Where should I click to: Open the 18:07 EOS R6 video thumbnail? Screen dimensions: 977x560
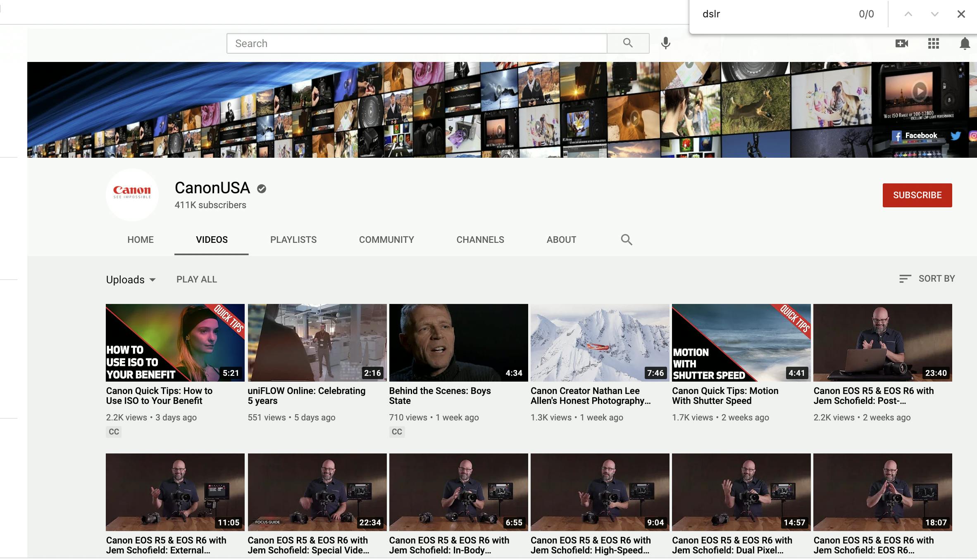(x=883, y=492)
